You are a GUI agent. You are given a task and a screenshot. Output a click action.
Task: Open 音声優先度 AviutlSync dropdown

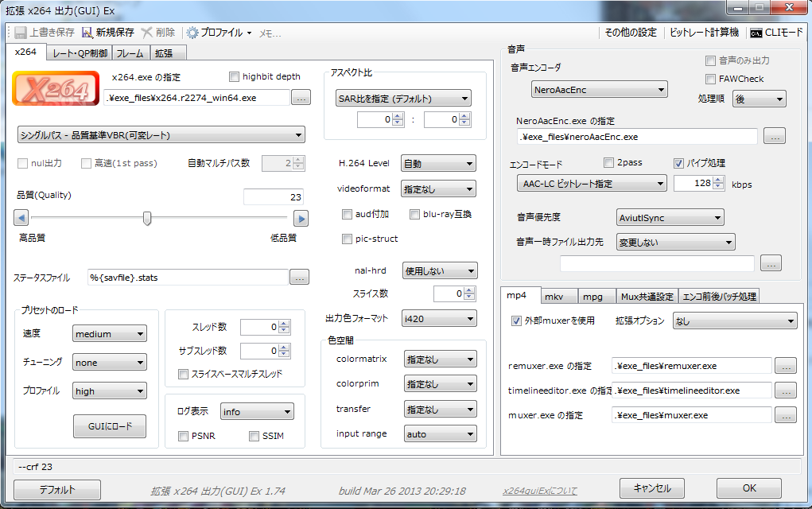[x=670, y=217]
